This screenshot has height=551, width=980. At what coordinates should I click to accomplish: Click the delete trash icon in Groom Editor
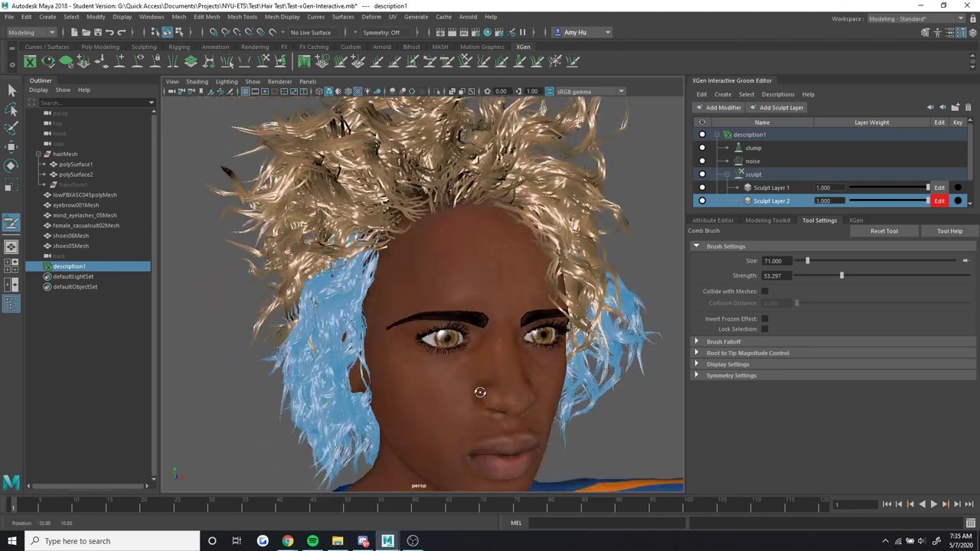(x=968, y=107)
